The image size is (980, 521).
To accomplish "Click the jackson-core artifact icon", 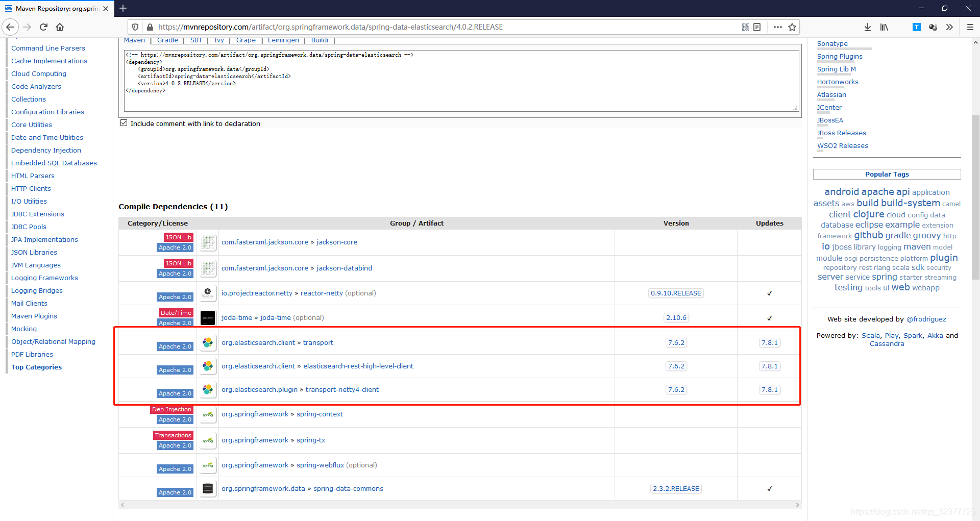I will (x=208, y=242).
